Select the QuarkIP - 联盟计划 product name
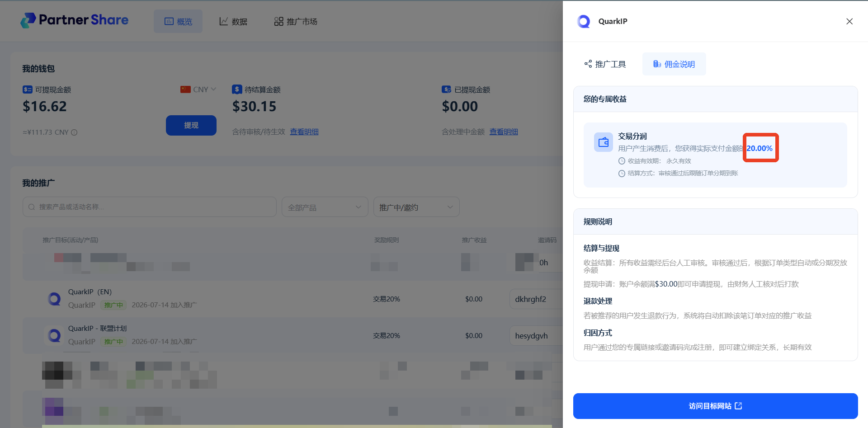 tap(98, 329)
